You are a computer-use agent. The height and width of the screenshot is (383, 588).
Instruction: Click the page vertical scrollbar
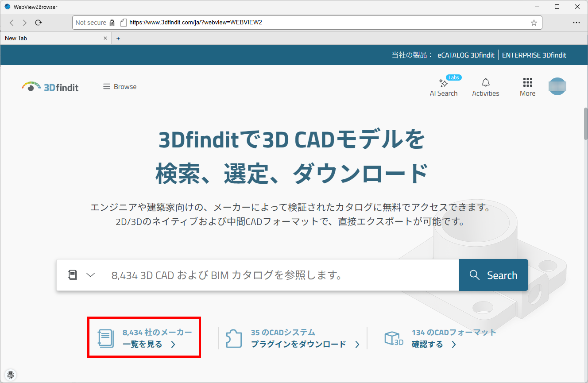tap(585, 124)
